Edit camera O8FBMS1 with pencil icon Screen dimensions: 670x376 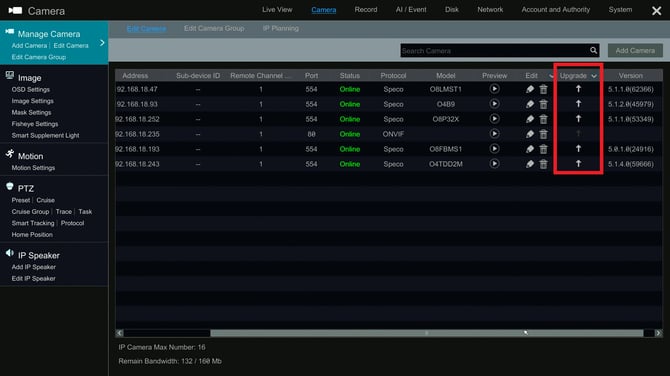pos(530,149)
